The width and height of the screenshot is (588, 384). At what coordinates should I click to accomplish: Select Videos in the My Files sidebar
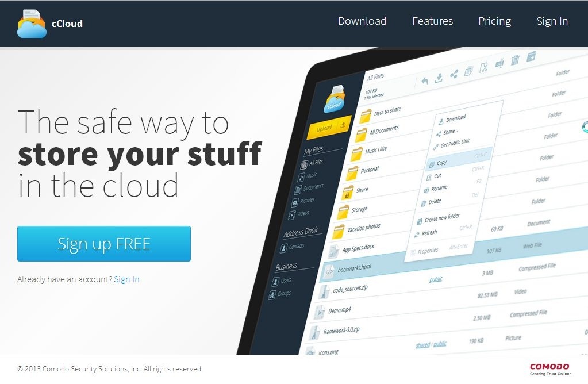pos(299,214)
